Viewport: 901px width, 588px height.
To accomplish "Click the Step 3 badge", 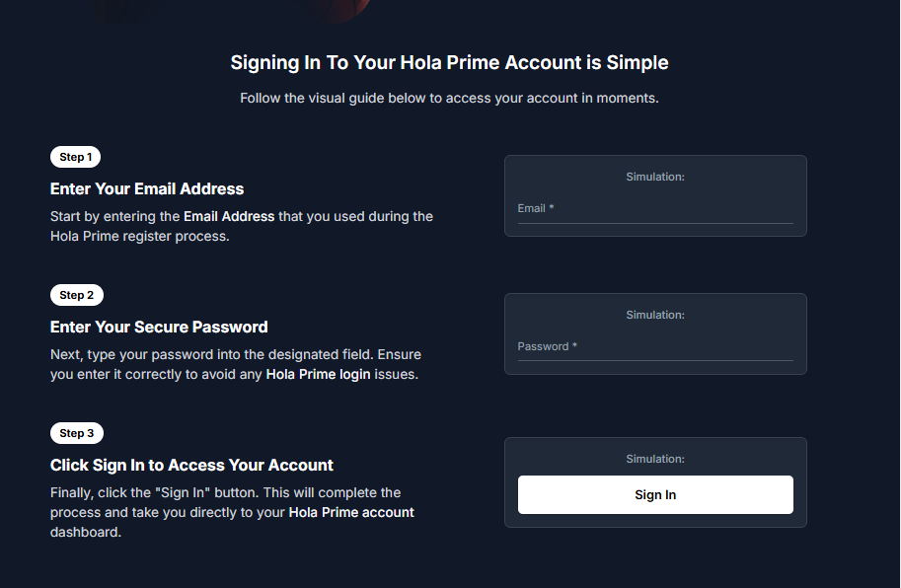I will pos(76,433).
